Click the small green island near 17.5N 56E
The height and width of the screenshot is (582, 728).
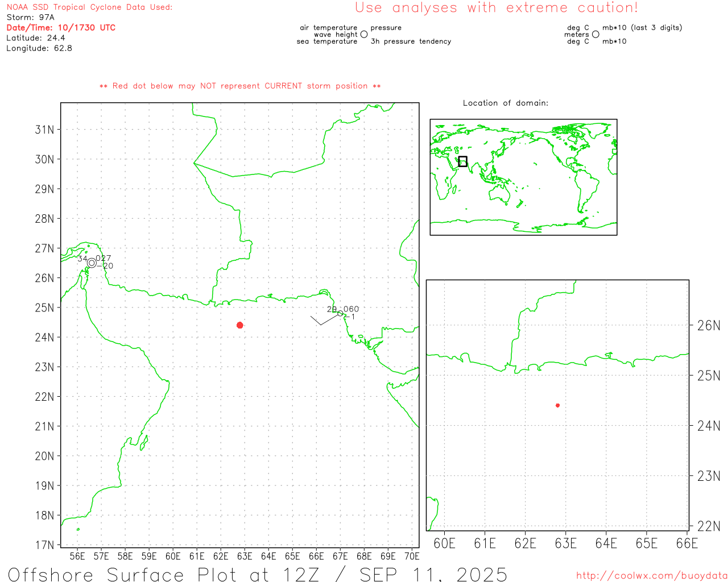(78, 529)
